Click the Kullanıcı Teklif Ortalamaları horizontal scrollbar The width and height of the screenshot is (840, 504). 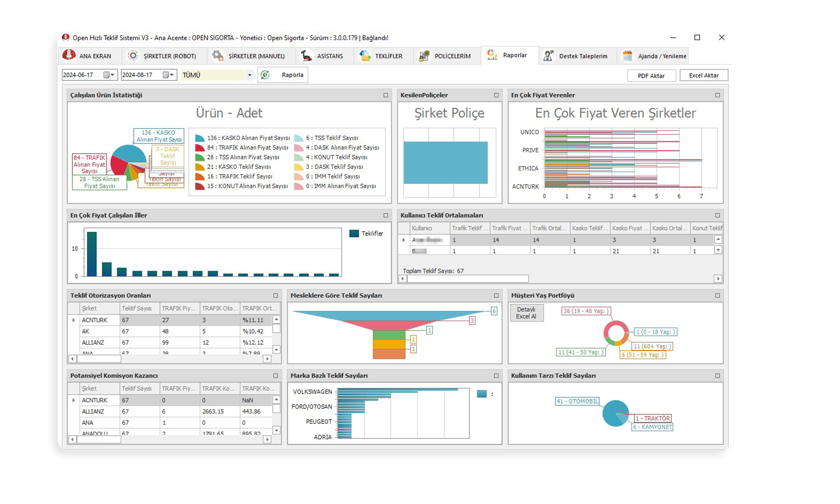tap(467, 278)
